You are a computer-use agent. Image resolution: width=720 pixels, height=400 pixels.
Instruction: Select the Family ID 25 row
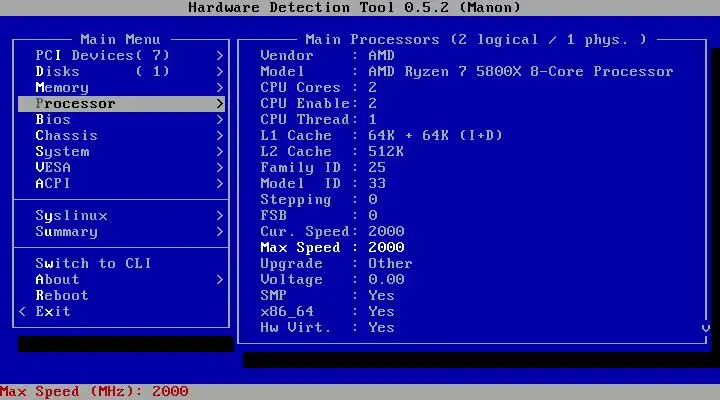click(x=323, y=168)
